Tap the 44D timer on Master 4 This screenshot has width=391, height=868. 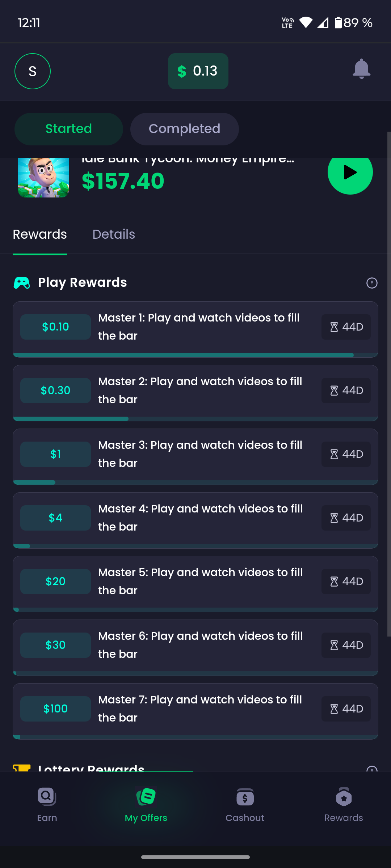point(346,518)
